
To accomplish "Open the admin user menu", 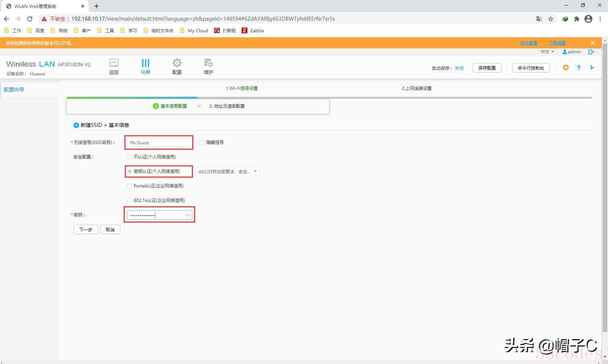I will (572, 52).
